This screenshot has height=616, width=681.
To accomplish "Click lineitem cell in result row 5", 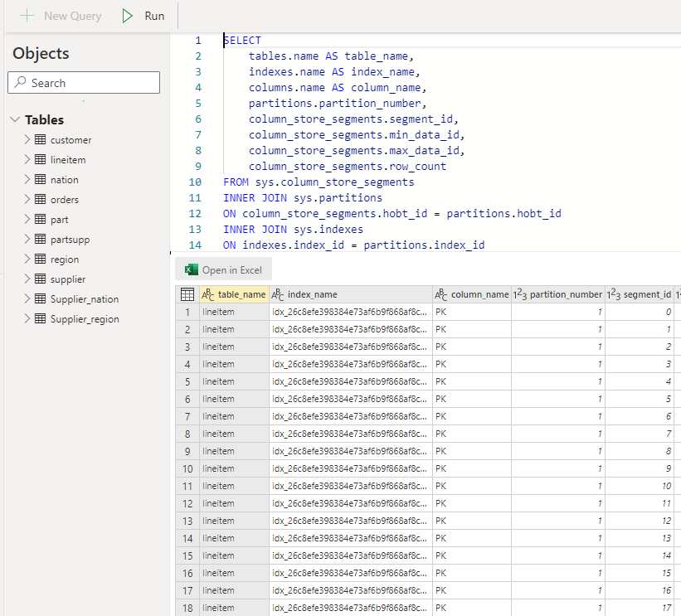I will click(234, 381).
